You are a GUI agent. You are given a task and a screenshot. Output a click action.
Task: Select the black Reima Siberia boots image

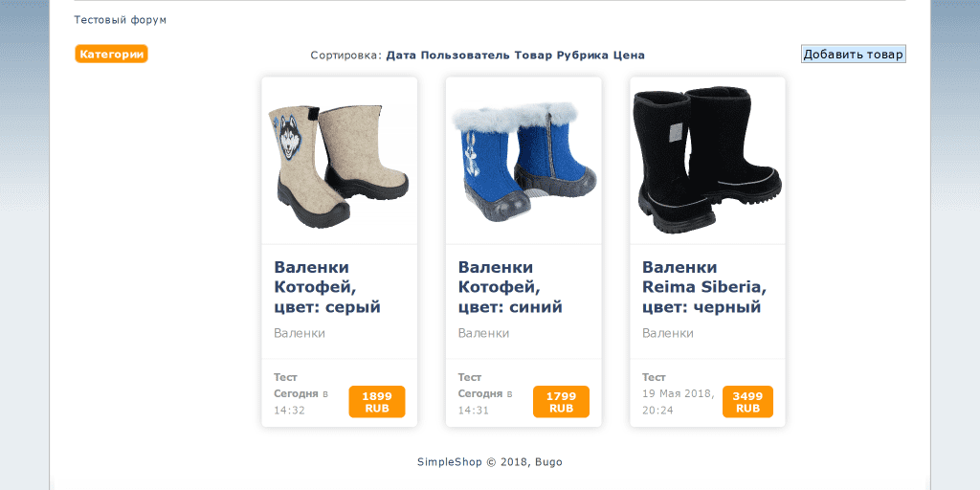(x=707, y=161)
